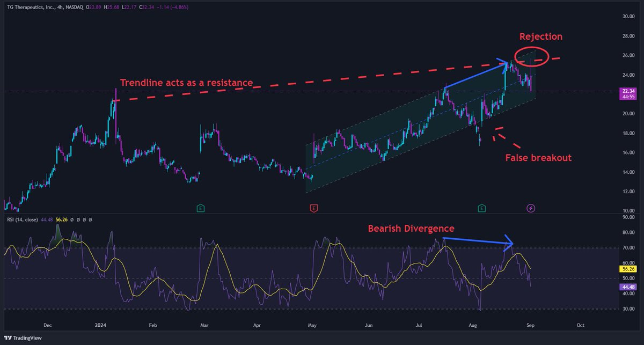This screenshot has height=345, width=644.
Task: Click the Mar label on time axis
Action: 203,325
